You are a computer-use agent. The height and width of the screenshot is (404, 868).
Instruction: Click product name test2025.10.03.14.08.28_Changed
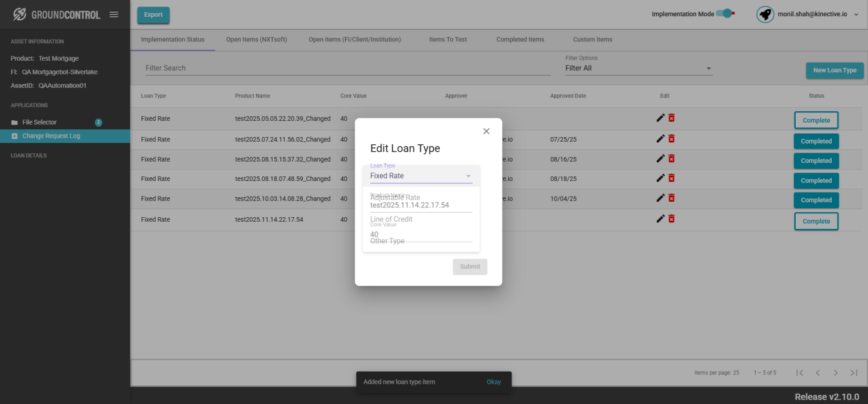pyautogui.click(x=283, y=198)
